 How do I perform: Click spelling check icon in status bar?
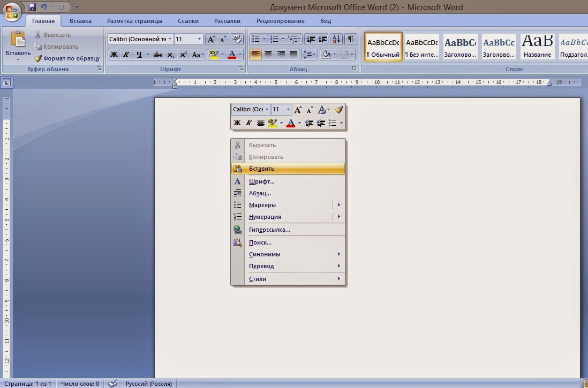pos(112,384)
